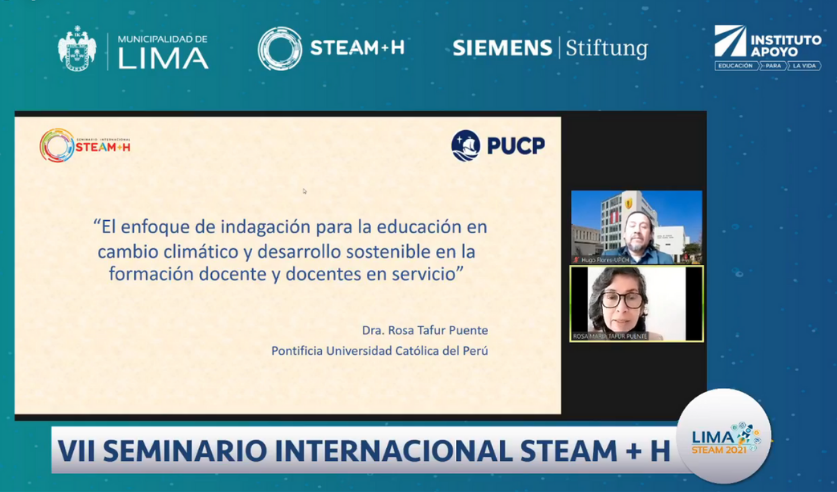Select Hugo Flores video thumbnail
The width and height of the screenshot is (837, 492).
click(637, 227)
